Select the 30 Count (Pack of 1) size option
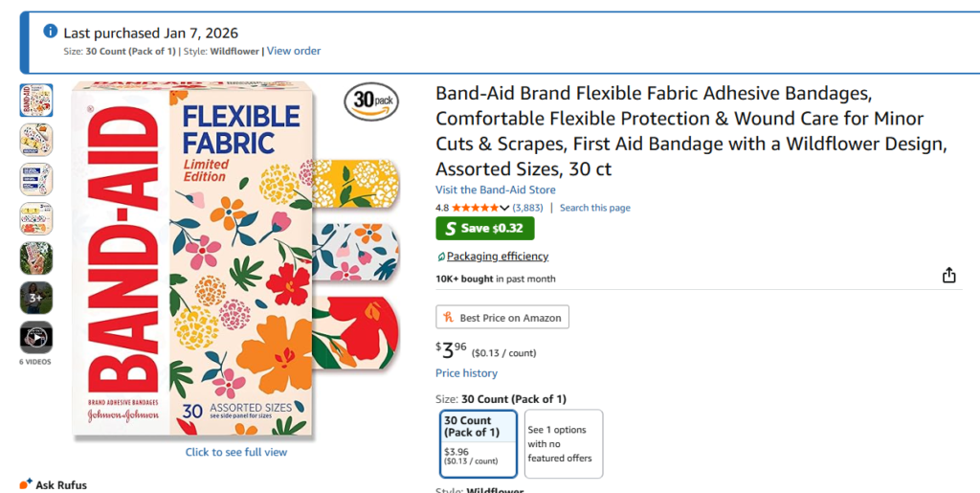Screen dimensions: 980x493 [x=479, y=443]
